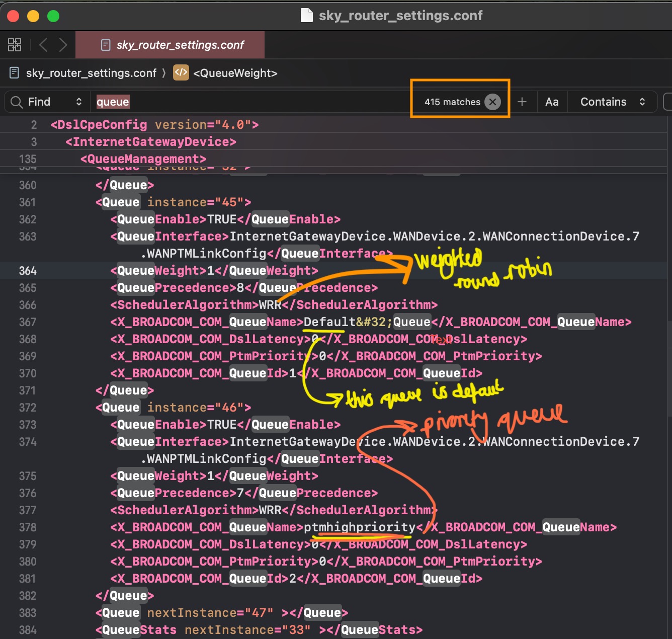Click sky_router_settings.conf in the breadcrumb path

91,73
